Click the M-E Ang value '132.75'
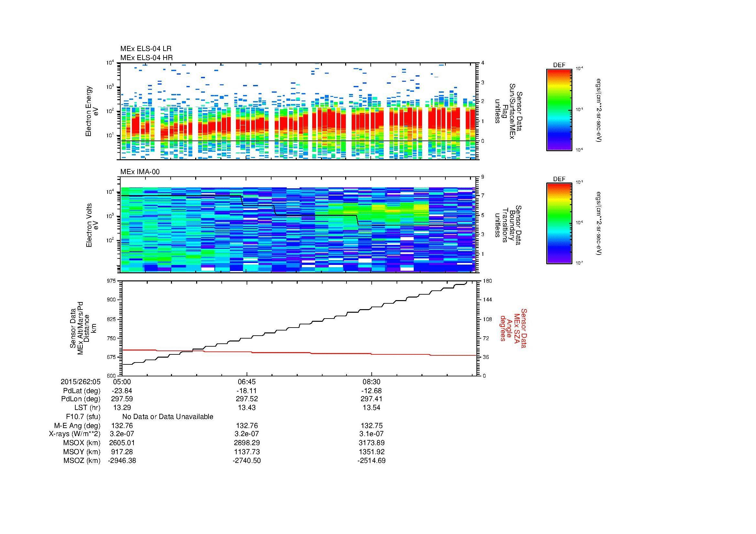 coord(371,425)
